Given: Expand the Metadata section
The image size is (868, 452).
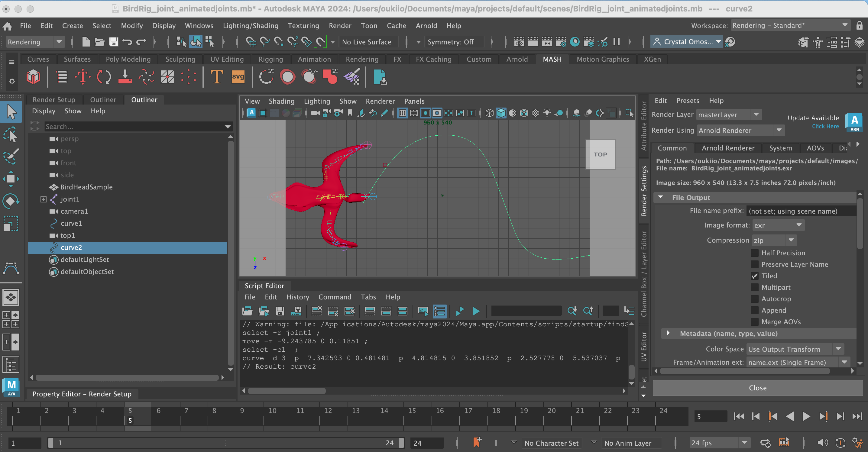Looking at the screenshot, I should pos(668,334).
